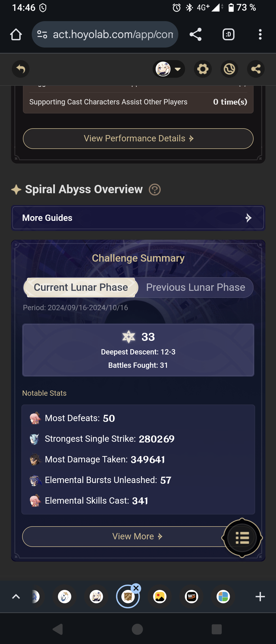Tap the browser share icon

195,34
